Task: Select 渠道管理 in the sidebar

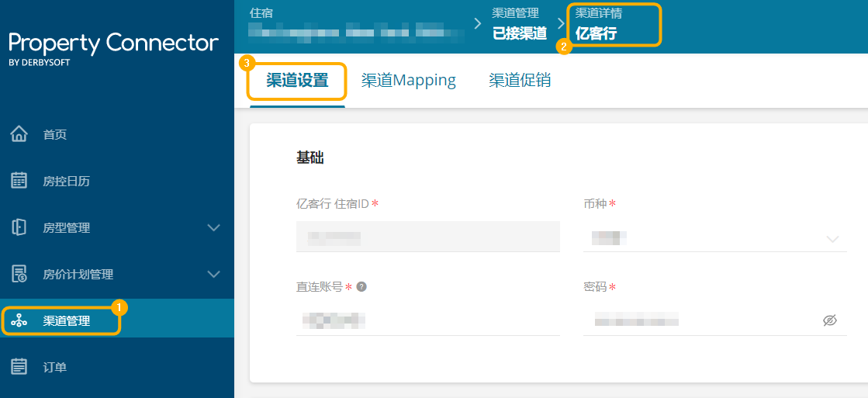Action: point(117,320)
